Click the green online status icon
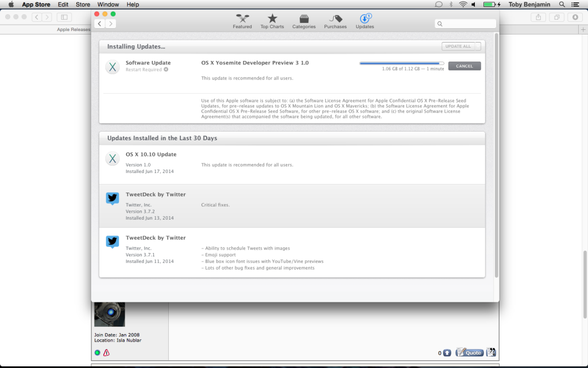 coord(98,352)
